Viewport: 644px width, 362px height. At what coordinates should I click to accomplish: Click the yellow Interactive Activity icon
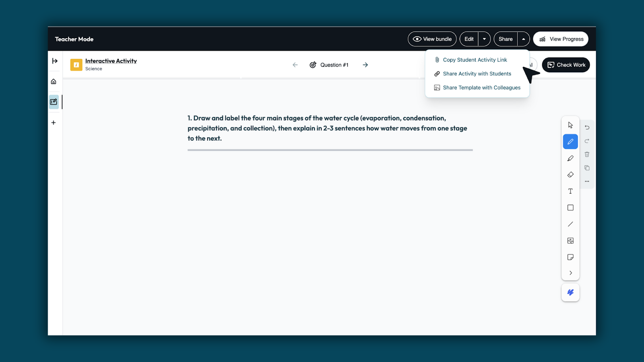click(76, 65)
